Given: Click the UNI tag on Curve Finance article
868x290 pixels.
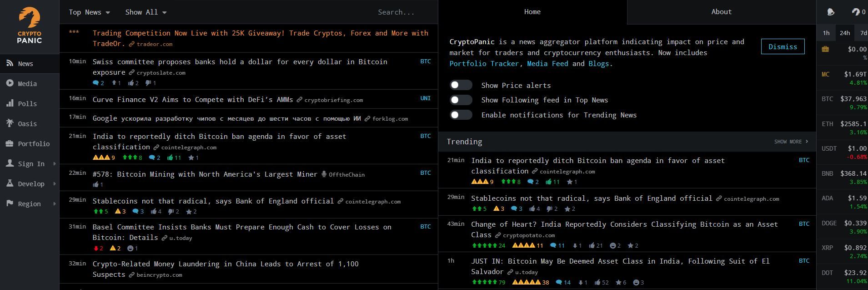Looking at the screenshot, I should click(x=425, y=98).
